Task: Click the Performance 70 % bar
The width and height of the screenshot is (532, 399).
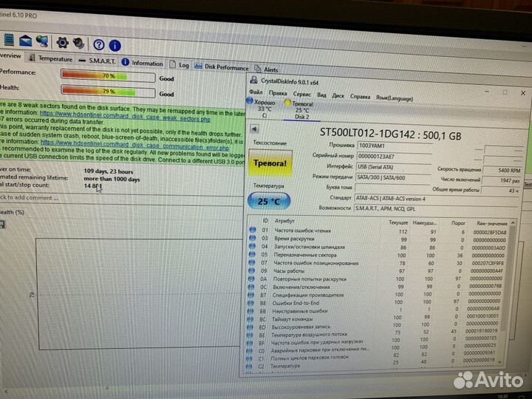Action: (108, 76)
